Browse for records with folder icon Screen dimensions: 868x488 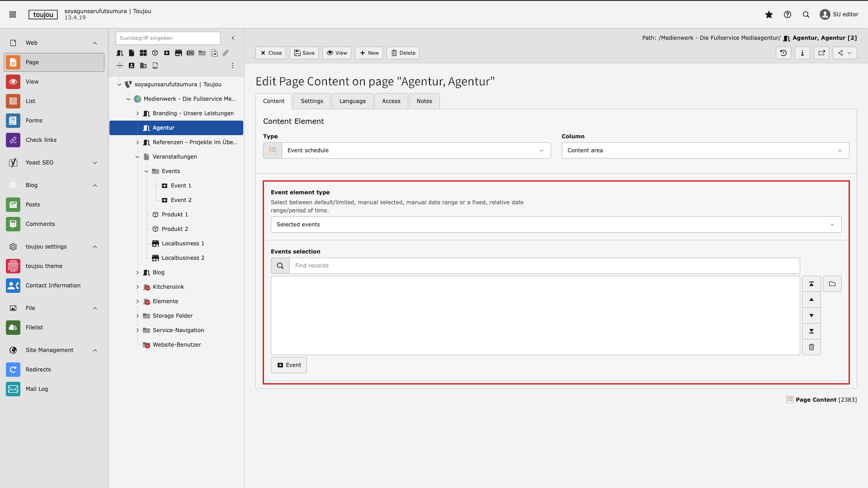(832, 284)
